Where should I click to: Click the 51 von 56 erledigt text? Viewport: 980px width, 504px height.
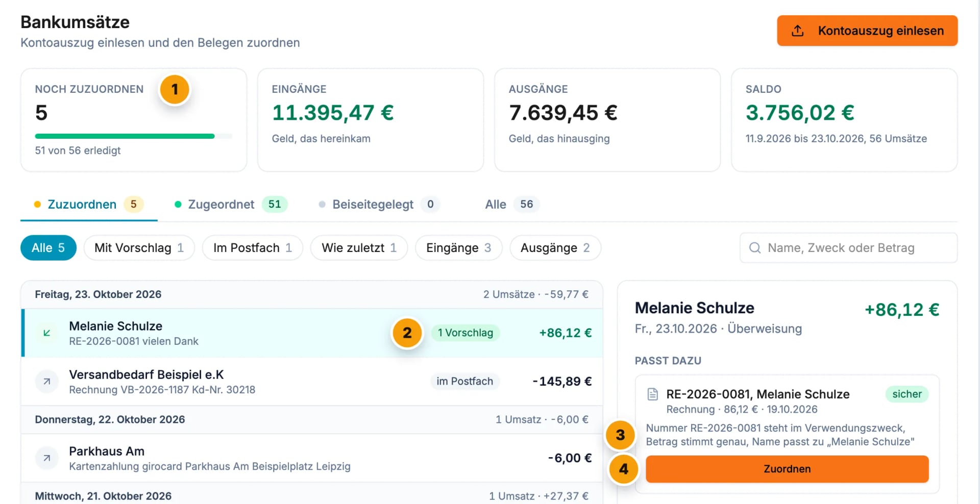[78, 150]
